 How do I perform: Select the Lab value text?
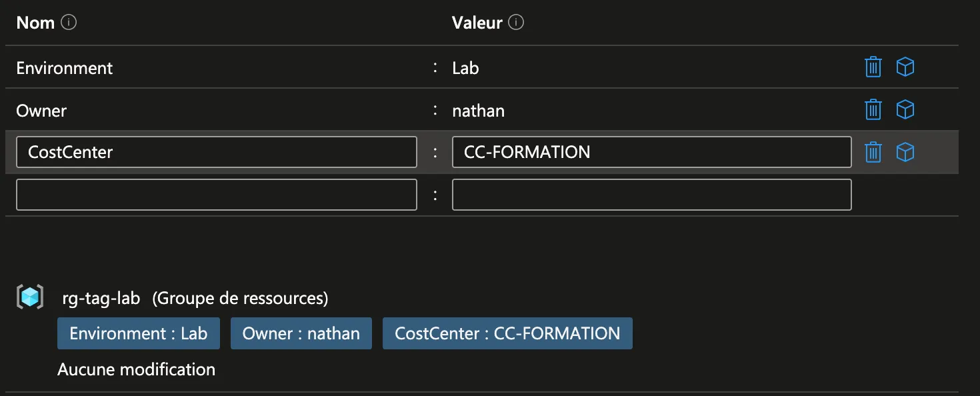point(465,68)
